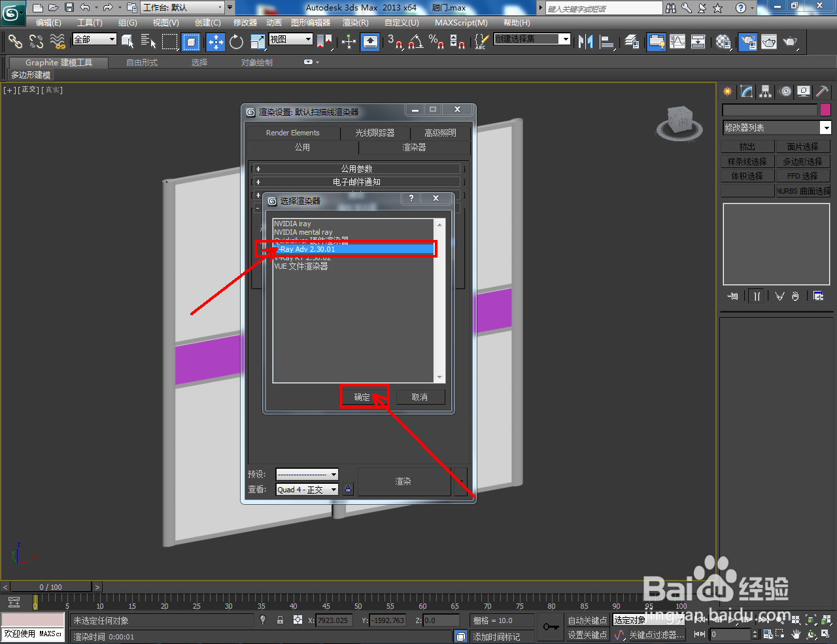837x644 pixels.
Task: Open the selection filter '全部' dropdown
Action: 94,39
